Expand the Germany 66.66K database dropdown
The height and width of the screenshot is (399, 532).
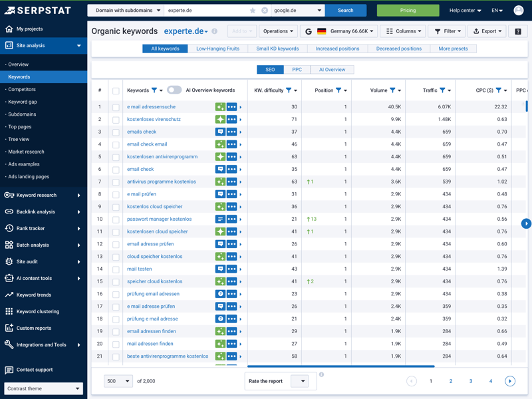(345, 31)
